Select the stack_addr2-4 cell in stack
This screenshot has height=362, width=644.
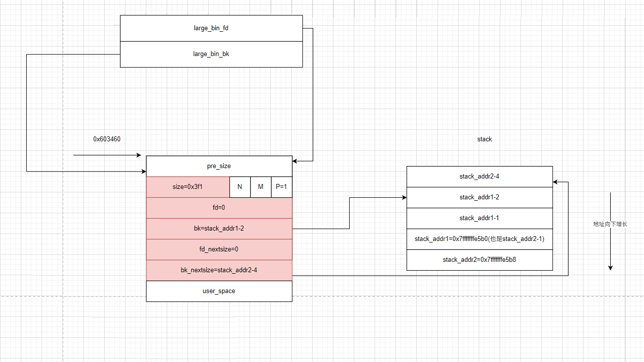(479, 177)
